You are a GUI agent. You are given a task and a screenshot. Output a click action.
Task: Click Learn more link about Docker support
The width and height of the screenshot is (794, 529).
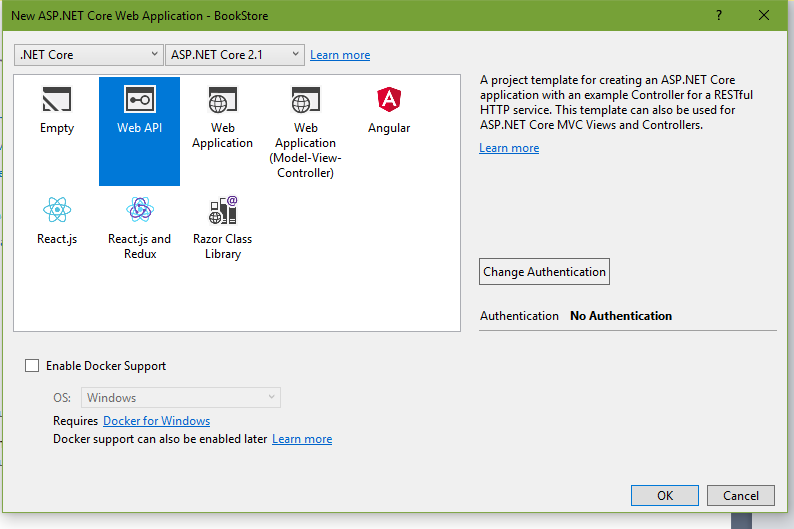coord(302,439)
